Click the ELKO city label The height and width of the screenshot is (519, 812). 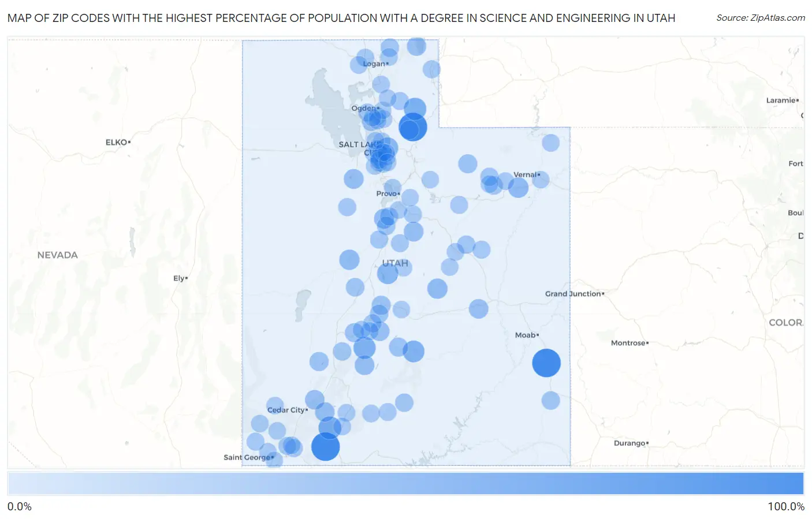click(x=116, y=142)
